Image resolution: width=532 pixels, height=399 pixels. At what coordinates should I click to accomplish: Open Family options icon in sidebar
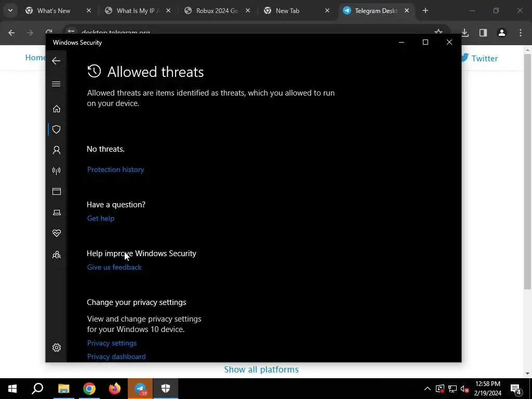[56, 255]
